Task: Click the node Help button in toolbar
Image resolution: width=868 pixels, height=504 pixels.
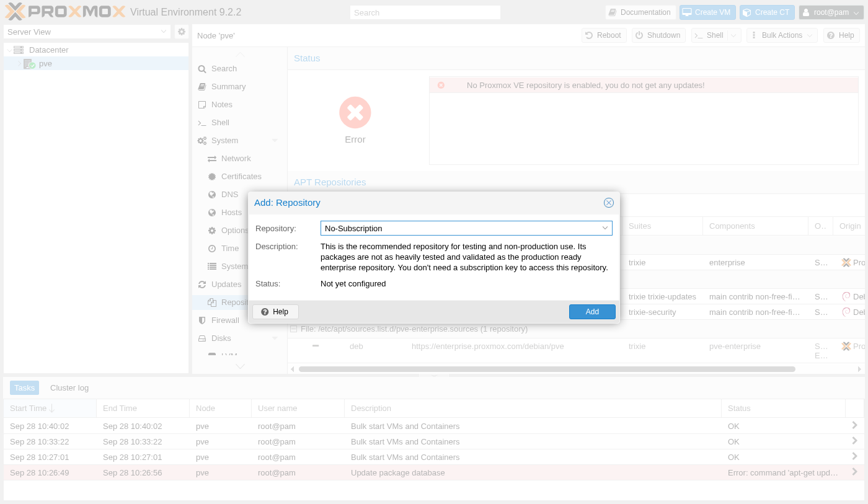Action: pos(841,35)
